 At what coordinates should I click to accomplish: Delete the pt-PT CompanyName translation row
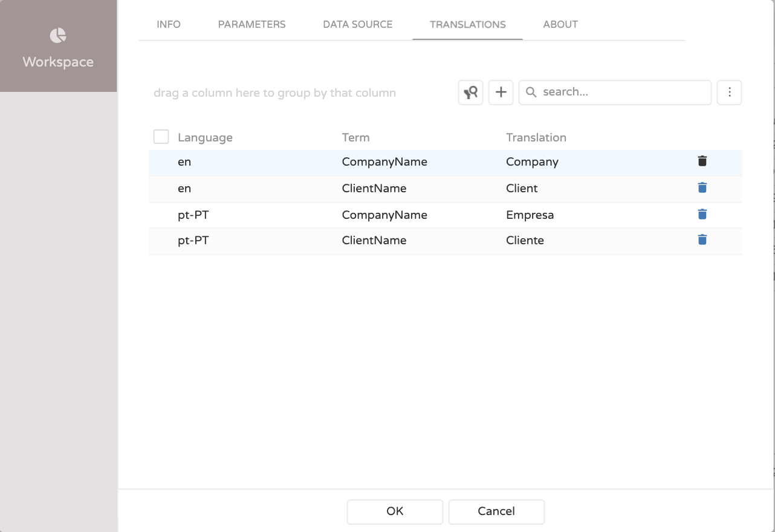click(702, 215)
